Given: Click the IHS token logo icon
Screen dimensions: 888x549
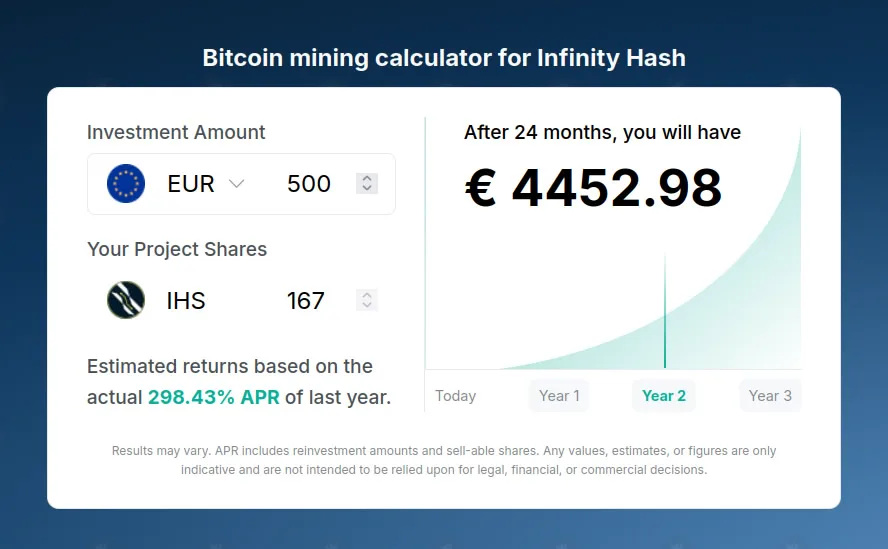Looking at the screenshot, I should [x=126, y=300].
